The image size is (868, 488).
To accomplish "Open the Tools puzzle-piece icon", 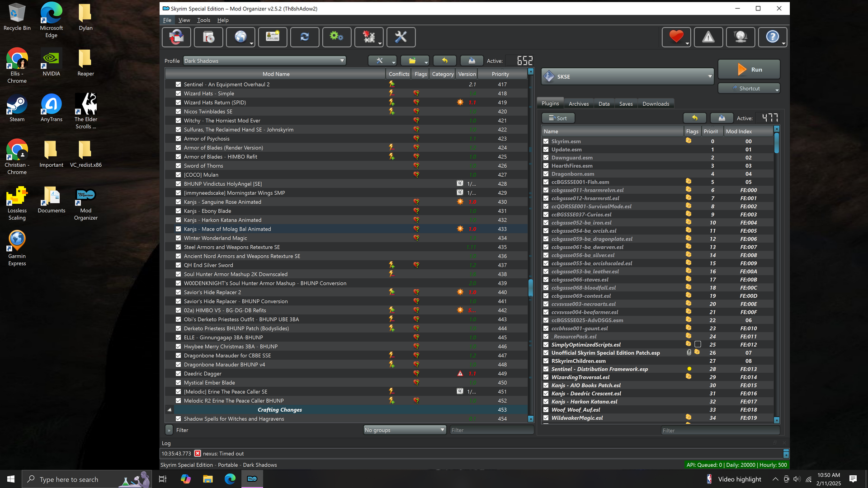I will (x=369, y=37).
